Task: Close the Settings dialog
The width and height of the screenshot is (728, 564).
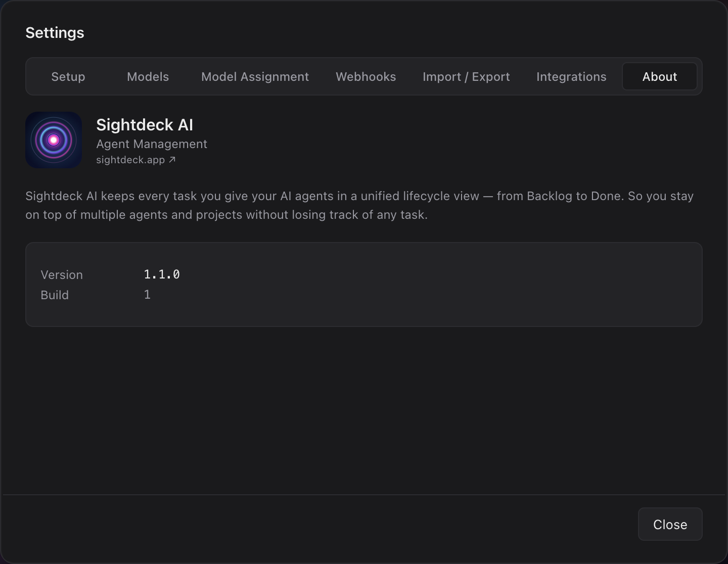Action: pyautogui.click(x=670, y=524)
